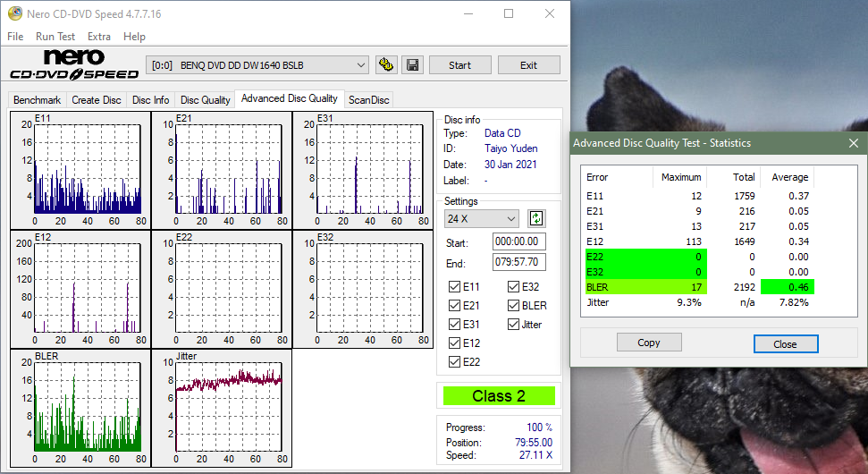This screenshot has width=868, height=474.
Task: Click the Maximum column header
Action: [681, 177]
